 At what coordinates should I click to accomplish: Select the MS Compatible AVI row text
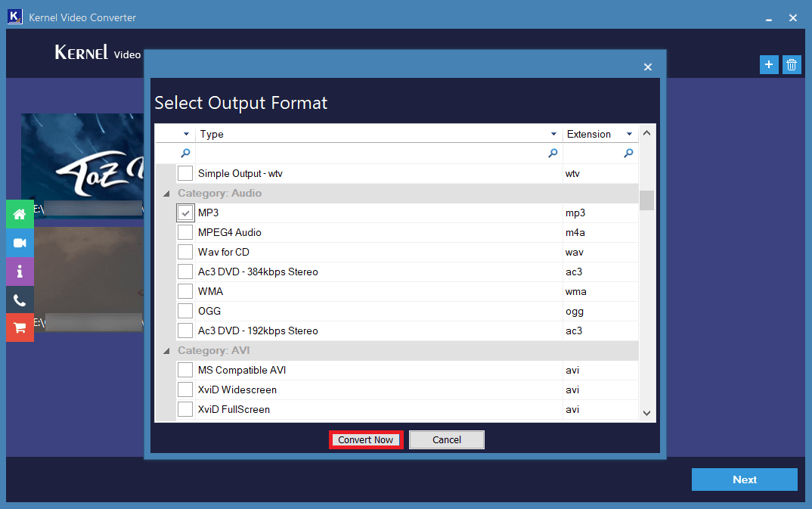point(242,371)
